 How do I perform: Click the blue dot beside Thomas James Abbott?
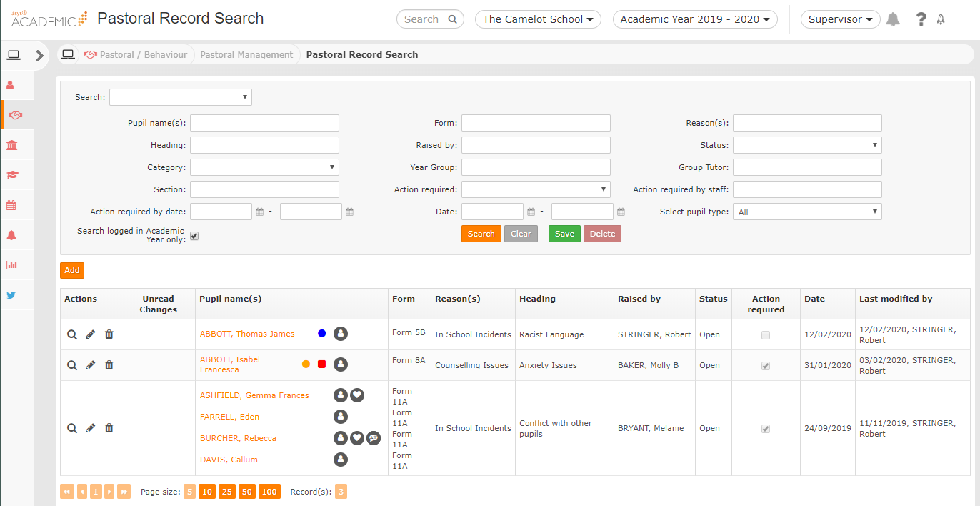(x=321, y=334)
